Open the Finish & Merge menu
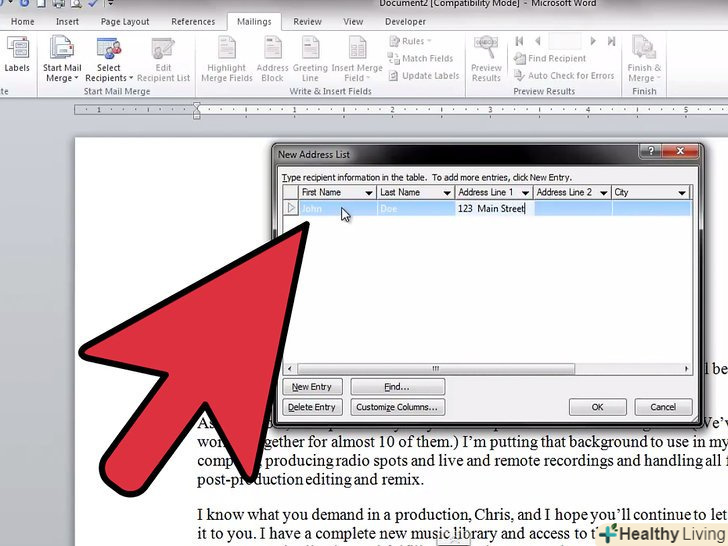The height and width of the screenshot is (546, 728). point(644,59)
